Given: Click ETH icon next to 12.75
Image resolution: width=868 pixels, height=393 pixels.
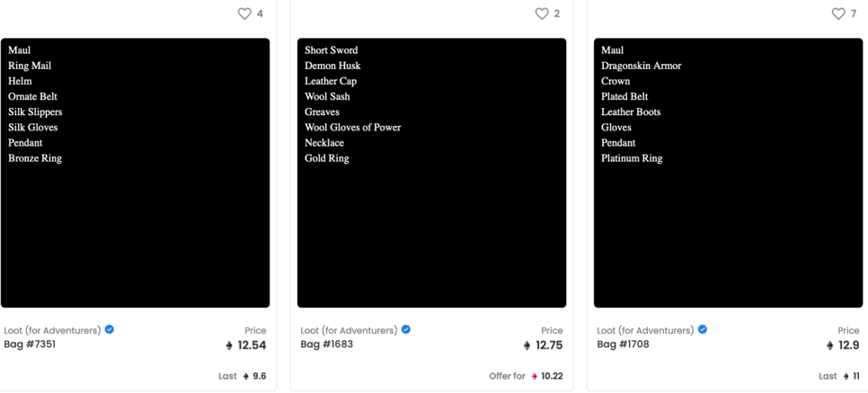Looking at the screenshot, I should click(x=527, y=346).
